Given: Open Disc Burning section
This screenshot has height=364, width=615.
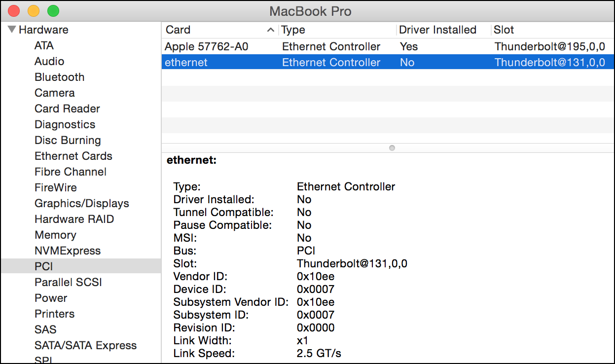Looking at the screenshot, I should [68, 140].
